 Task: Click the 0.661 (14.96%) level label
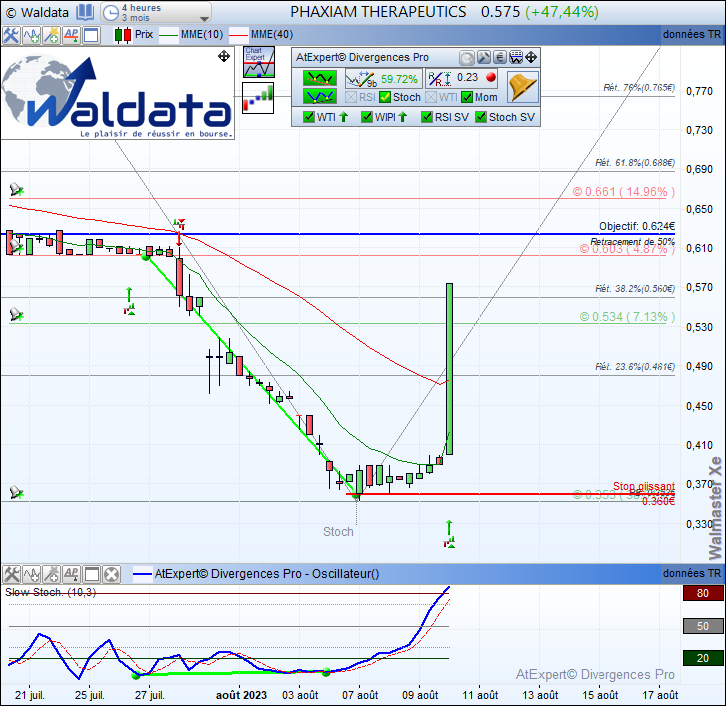624,192
